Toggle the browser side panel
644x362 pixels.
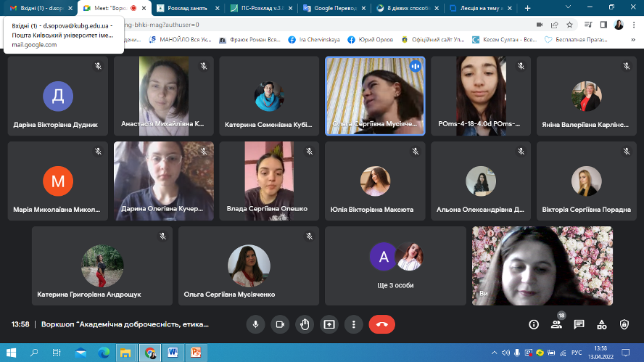click(603, 25)
